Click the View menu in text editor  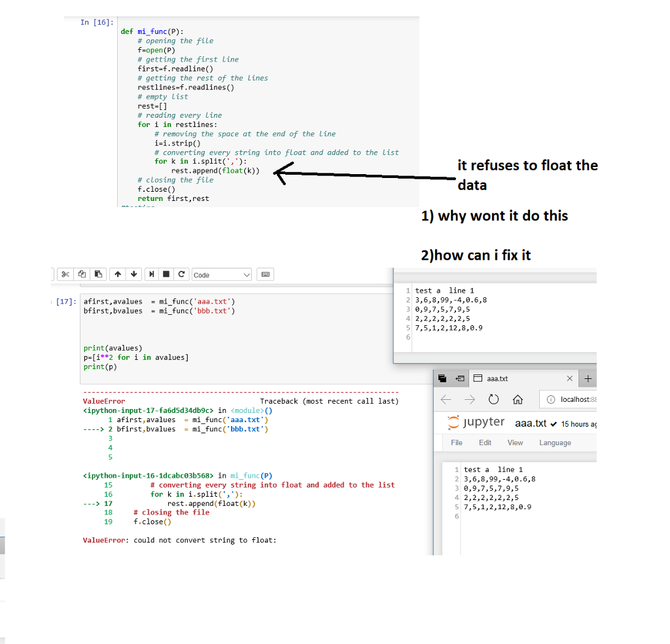pyautogui.click(x=515, y=442)
